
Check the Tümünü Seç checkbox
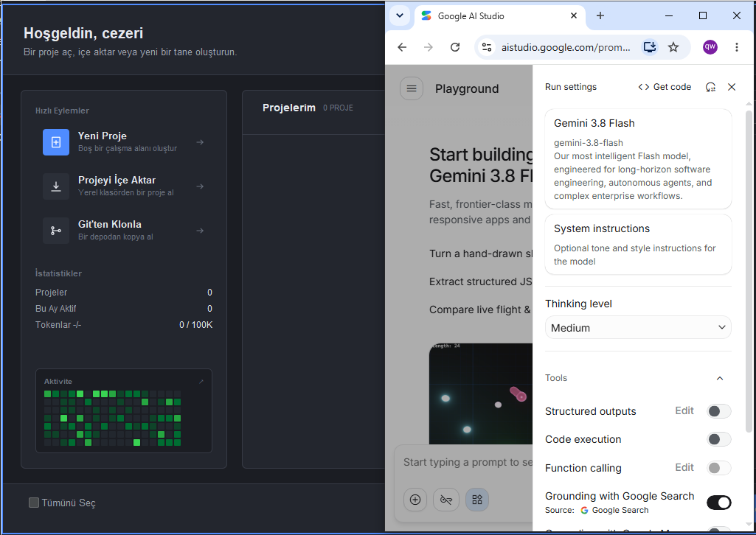(x=34, y=503)
